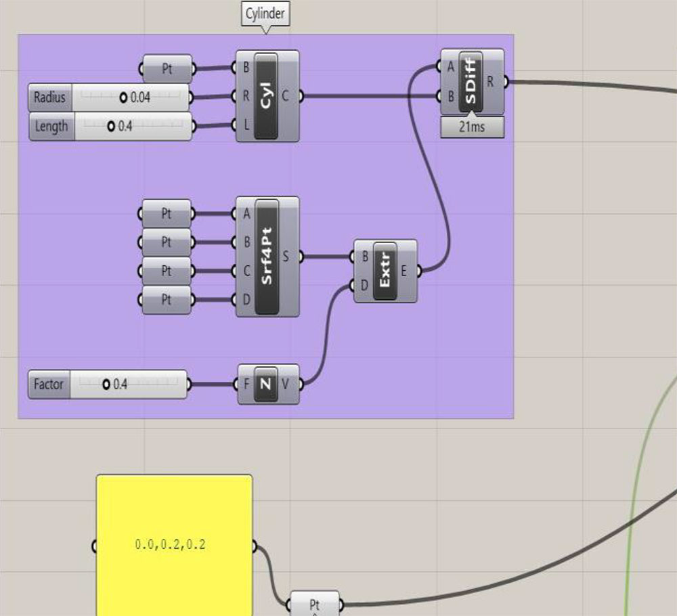This screenshot has height=616, width=677.
Task: Click the Cylinder group label tag
Action: click(x=265, y=13)
